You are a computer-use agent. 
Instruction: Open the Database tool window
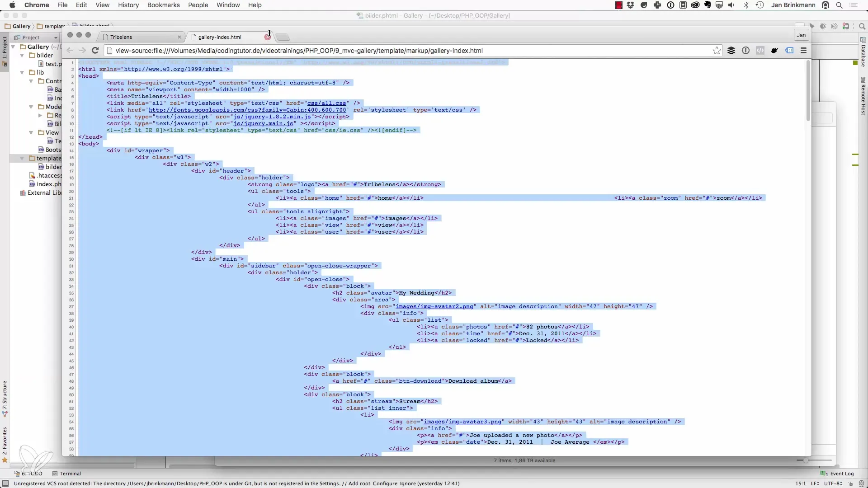pos(863,52)
